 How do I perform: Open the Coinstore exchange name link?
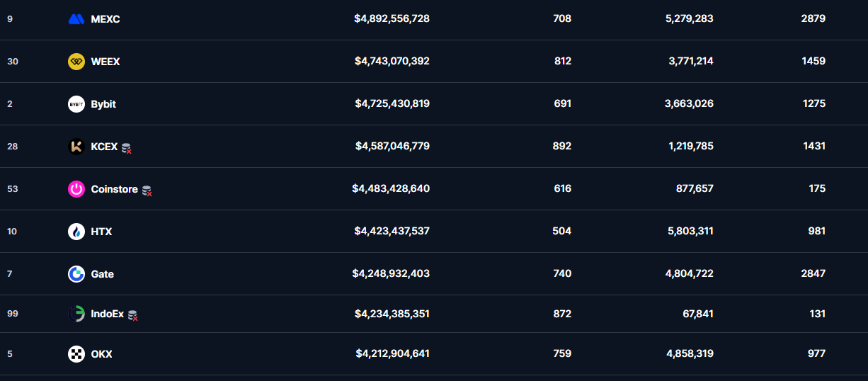(114, 189)
